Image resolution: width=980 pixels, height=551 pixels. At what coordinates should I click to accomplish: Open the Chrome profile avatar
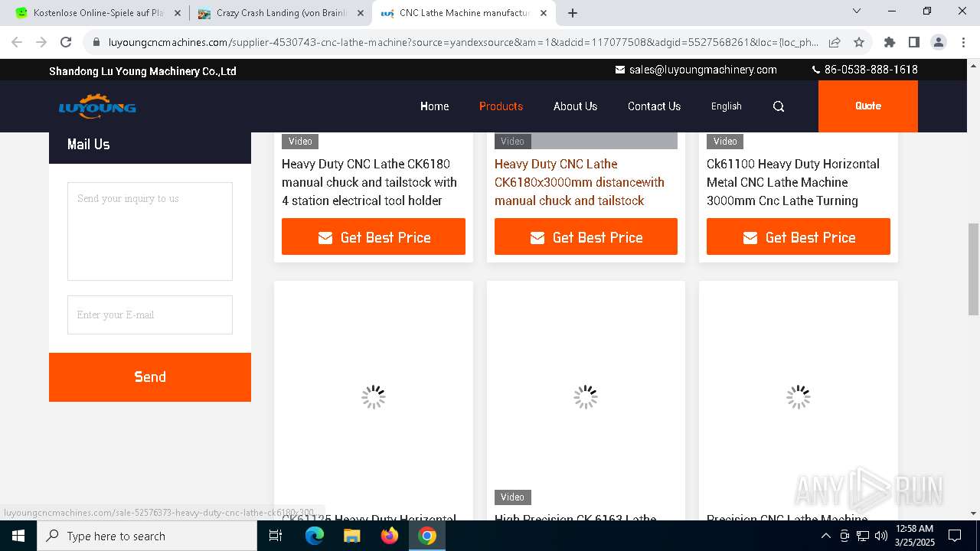click(x=938, y=42)
